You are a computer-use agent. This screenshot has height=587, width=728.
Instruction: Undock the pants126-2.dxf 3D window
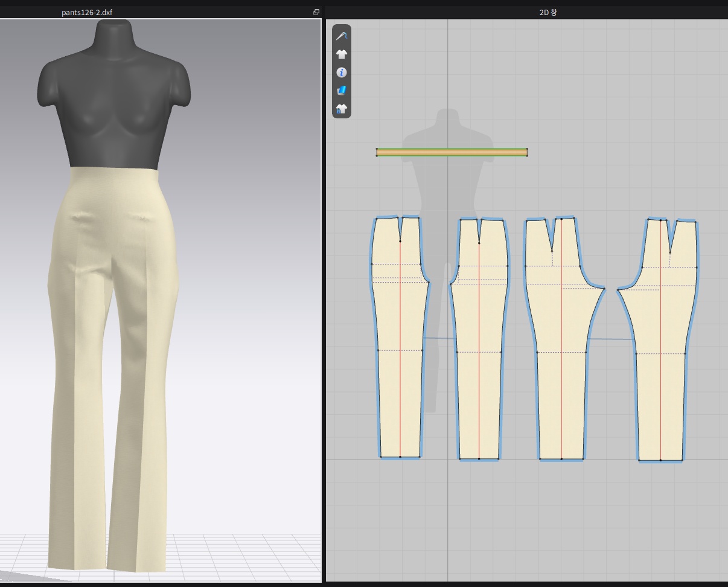point(316,12)
